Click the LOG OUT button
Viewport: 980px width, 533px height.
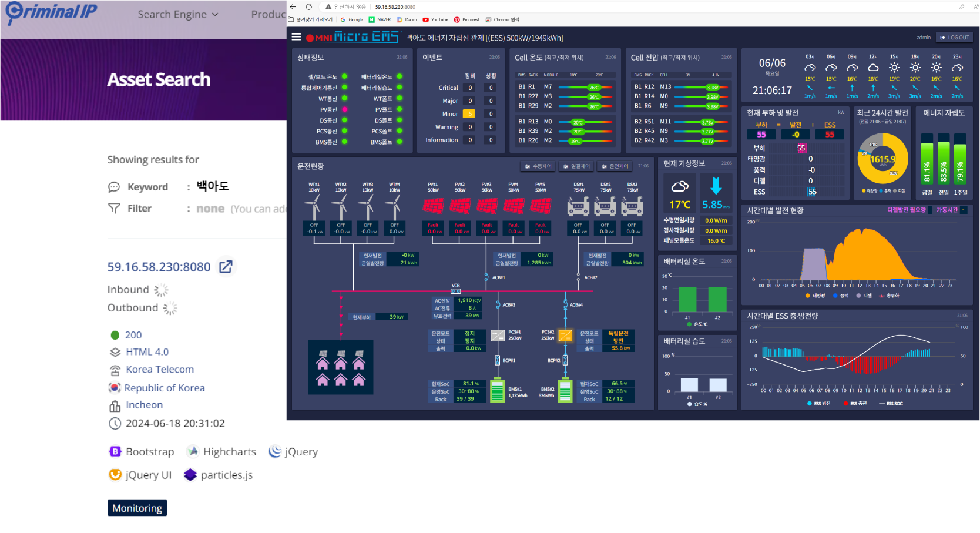pyautogui.click(x=955, y=37)
